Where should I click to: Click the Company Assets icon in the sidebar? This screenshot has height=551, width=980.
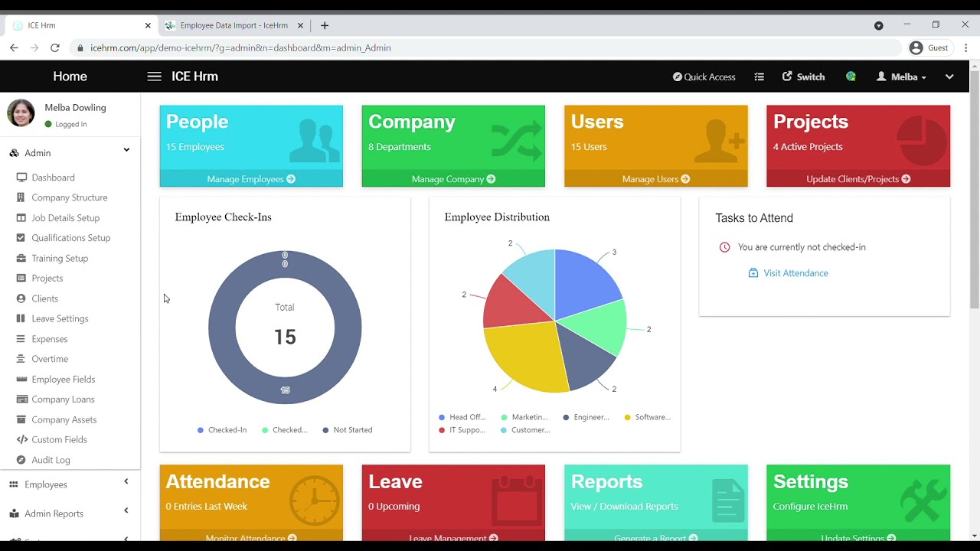click(22, 419)
